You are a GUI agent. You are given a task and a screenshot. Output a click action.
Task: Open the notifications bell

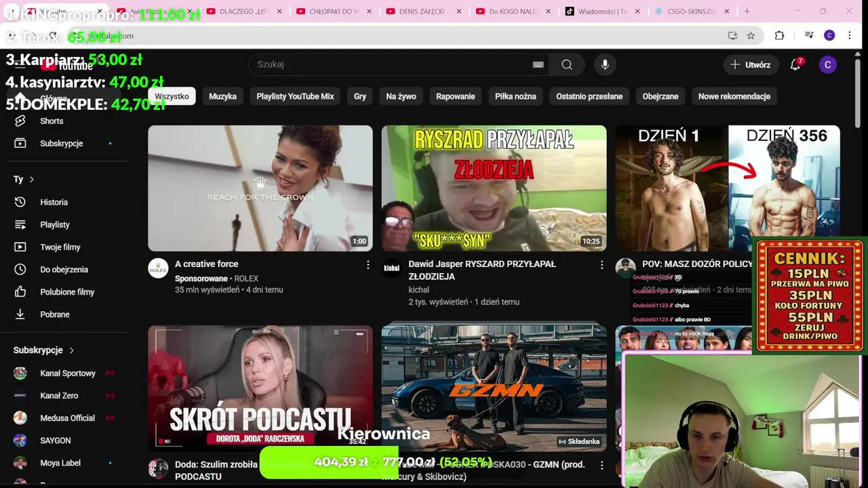pyautogui.click(x=795, y=64)
